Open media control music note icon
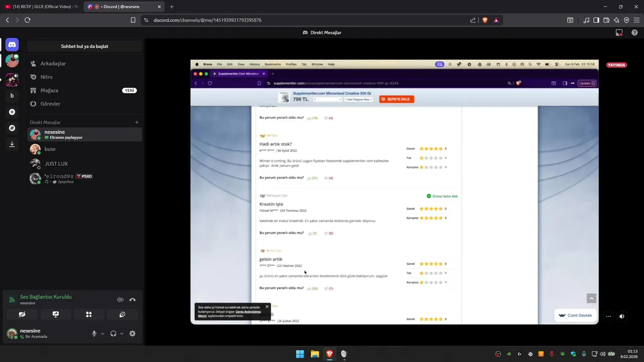The image size is (644, 362). 586,20
